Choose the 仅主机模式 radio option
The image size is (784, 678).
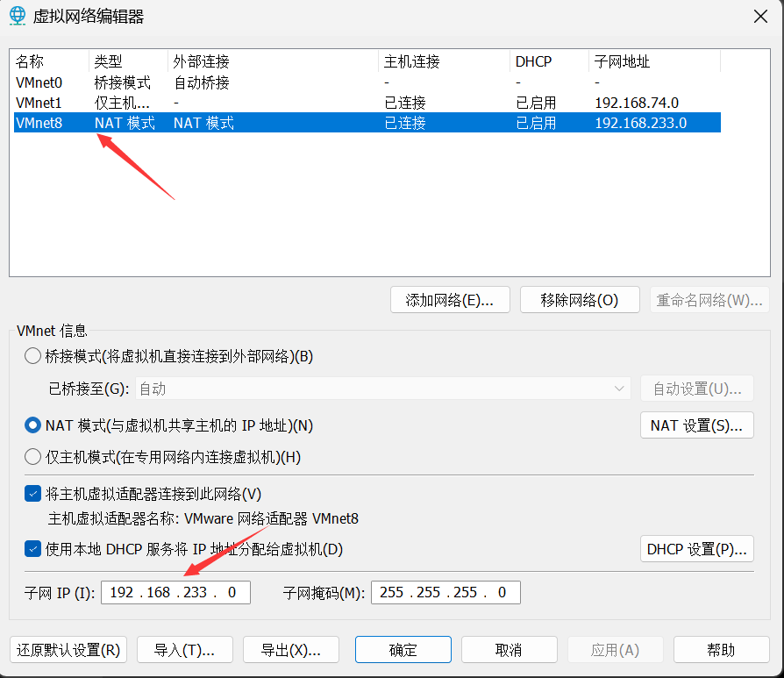(32, 457)
